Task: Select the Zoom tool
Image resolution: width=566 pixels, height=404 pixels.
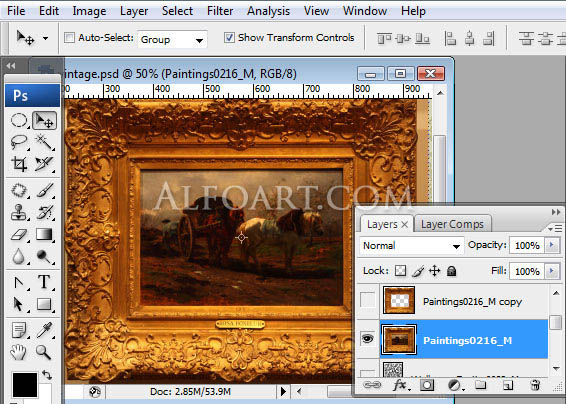Action: (44, 352)
